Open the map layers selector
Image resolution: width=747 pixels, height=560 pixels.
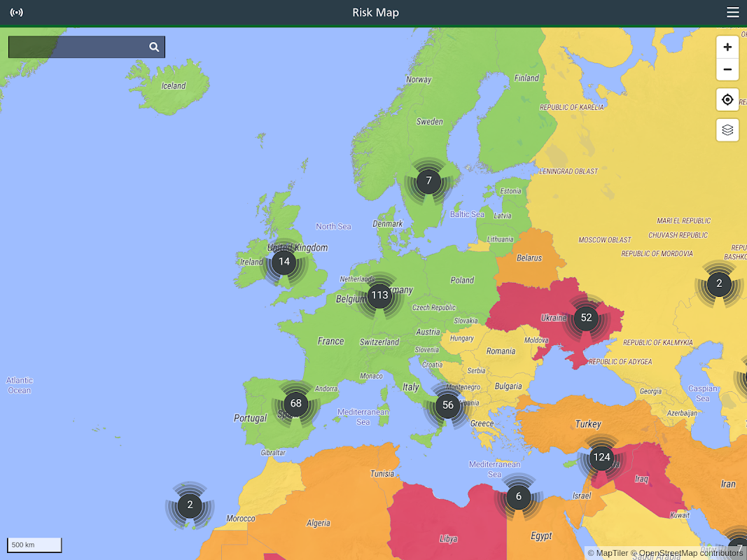coord(727,130)
